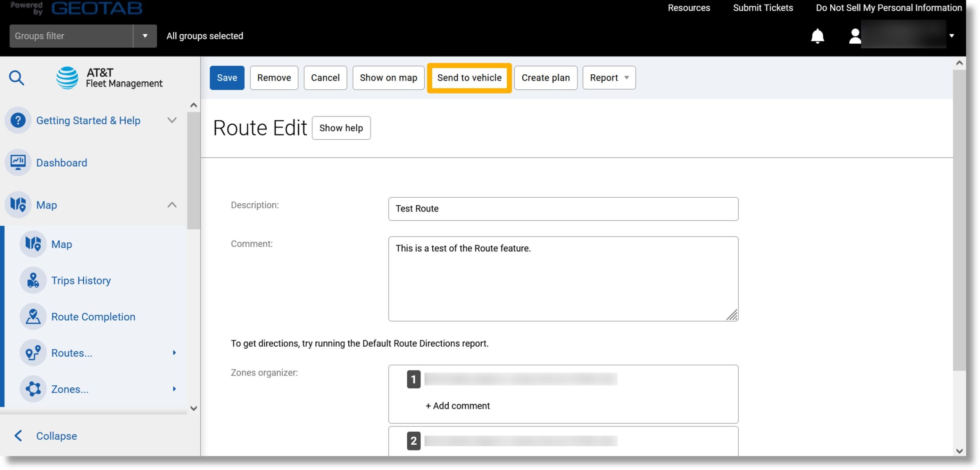
Task: Collapse the Getting Started Help section
Action: (x=172, y=120)
